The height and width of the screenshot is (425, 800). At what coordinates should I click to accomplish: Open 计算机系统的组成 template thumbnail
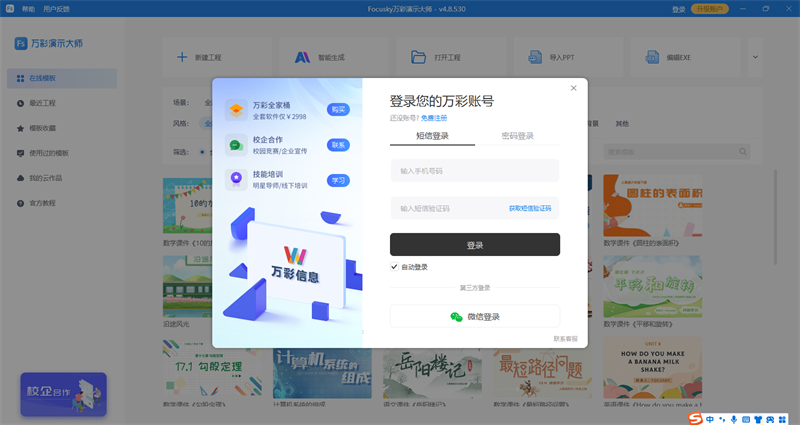click(322, 373)
